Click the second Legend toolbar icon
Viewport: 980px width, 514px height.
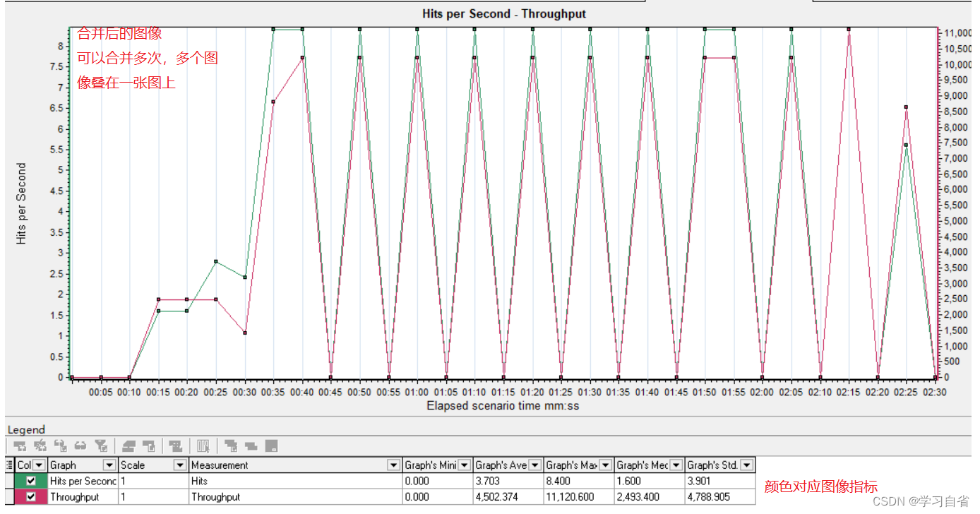[x=40, y=446]
